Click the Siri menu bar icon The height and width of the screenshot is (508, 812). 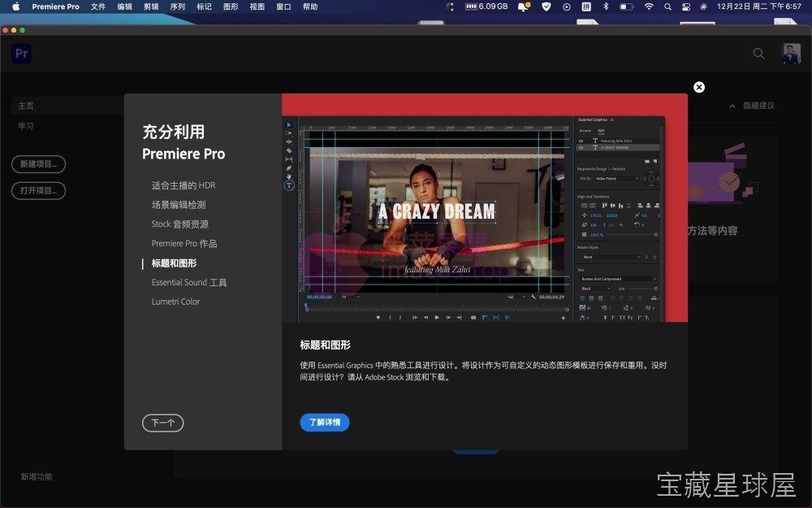tap(703, 7)
